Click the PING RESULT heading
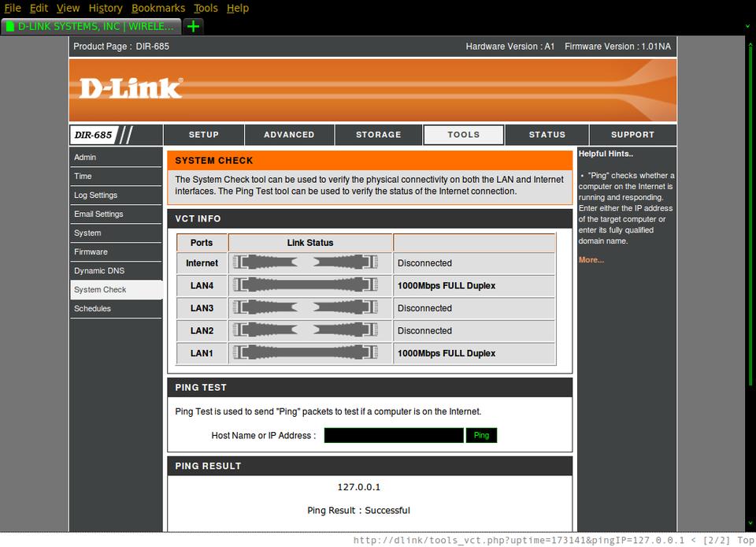Screen dimensions: 756x547 point(208,466)
